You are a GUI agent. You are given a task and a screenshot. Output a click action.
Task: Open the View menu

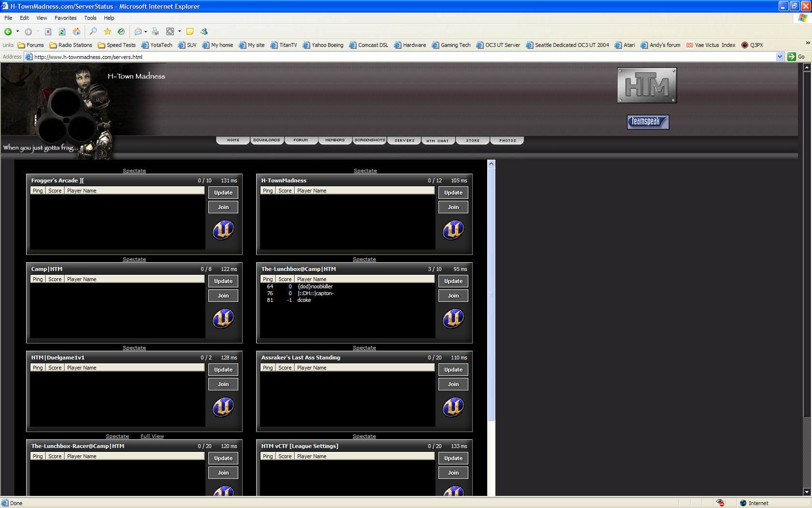(42, 18)
